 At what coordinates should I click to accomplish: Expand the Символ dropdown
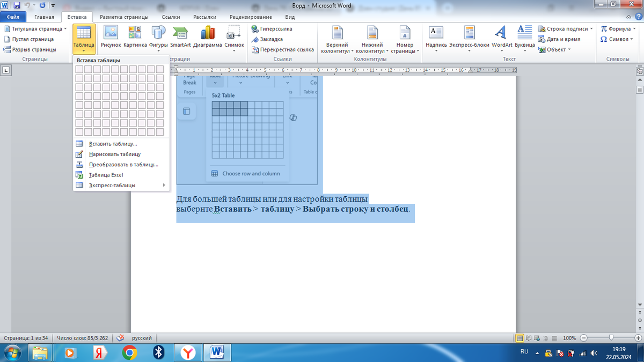632,39
